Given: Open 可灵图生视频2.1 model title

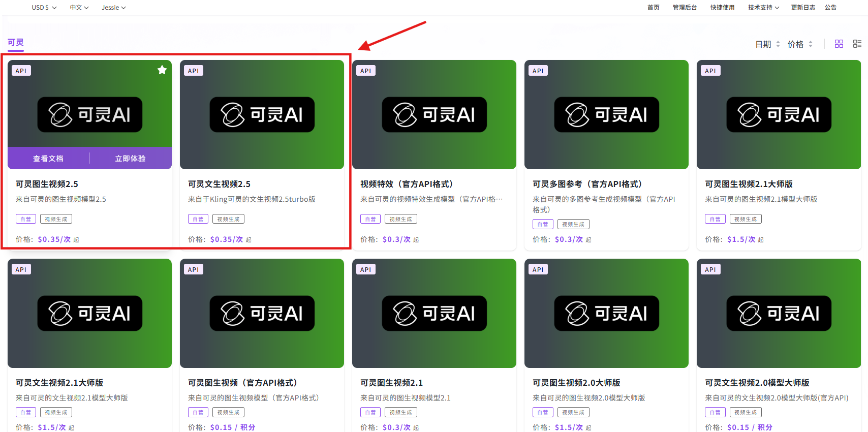Looking at the screenshot, I should point(391,383).
